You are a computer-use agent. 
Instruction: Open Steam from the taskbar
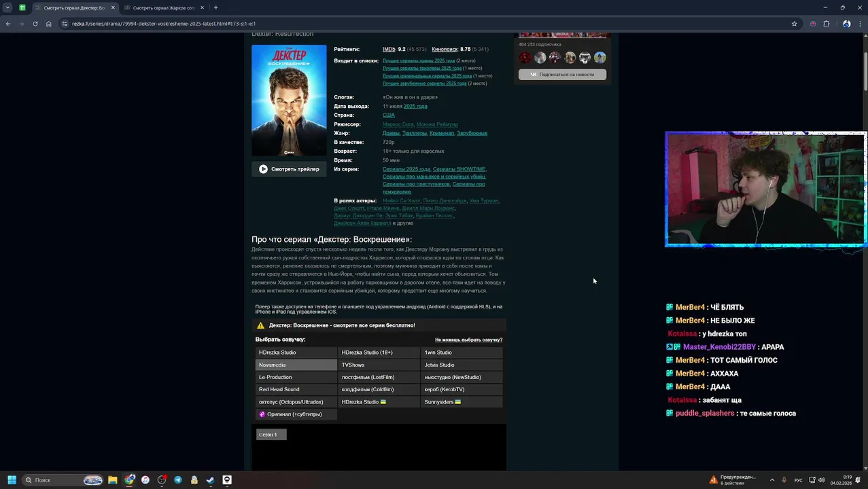211,480
